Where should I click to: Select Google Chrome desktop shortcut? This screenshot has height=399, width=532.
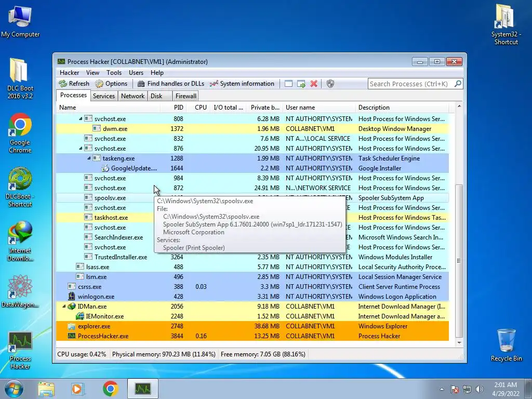coord(20,133)
